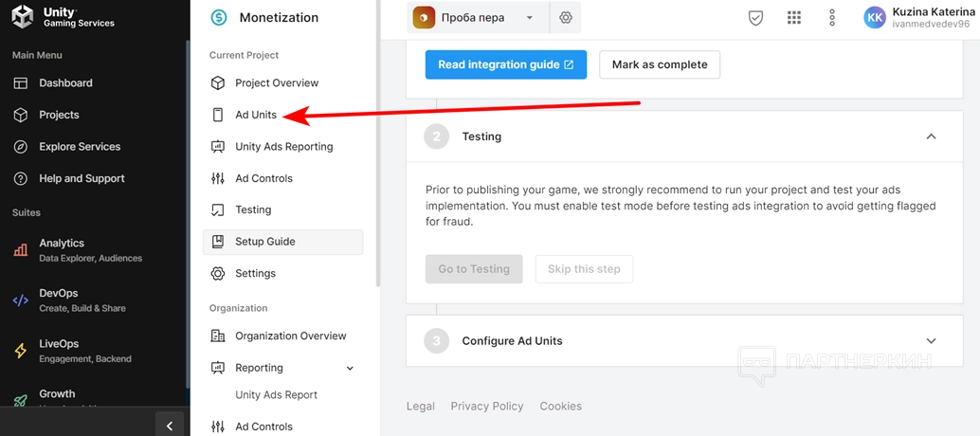Click the Skip this step button
The image size is (980, 436).
(584, 269)
